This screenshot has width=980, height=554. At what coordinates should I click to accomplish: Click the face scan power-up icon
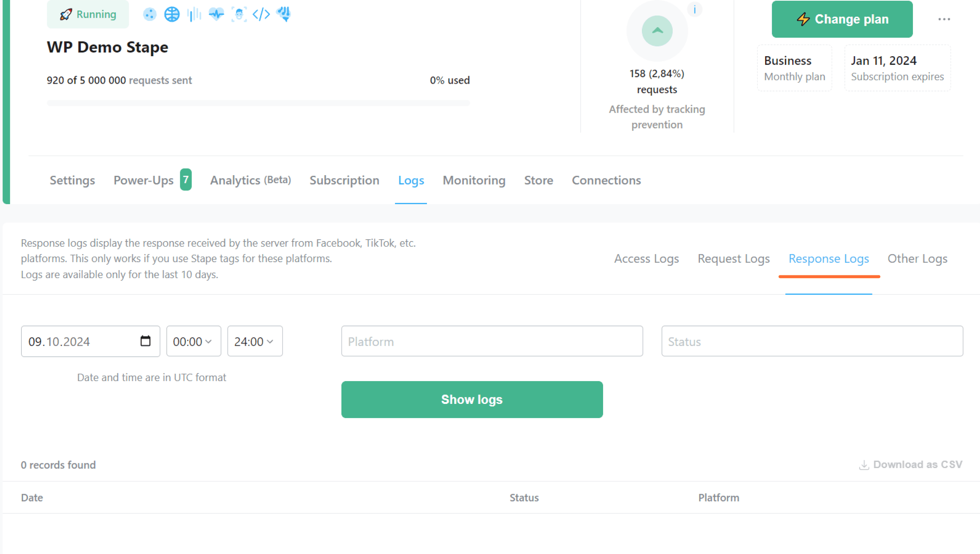click(239, 15)
